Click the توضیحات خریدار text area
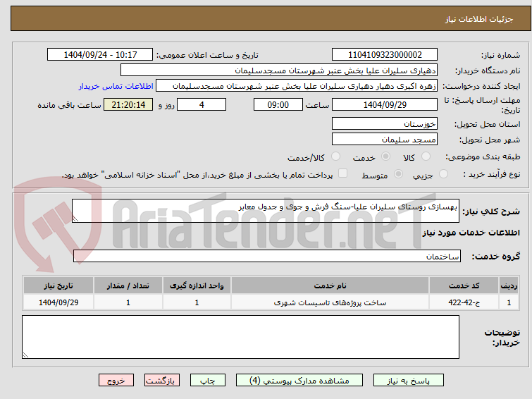The width and height of the screenshot is (532, 399). [x=240, y=337]
